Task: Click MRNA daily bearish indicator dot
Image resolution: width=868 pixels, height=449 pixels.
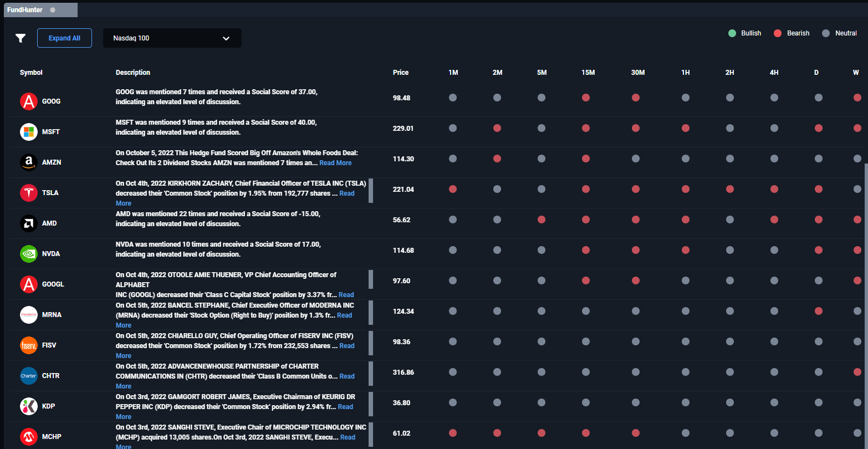Action: (x=819, y=311)
